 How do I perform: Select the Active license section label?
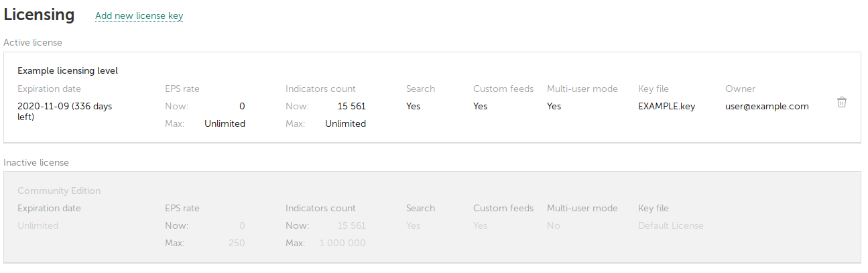(x=33, y=43)
